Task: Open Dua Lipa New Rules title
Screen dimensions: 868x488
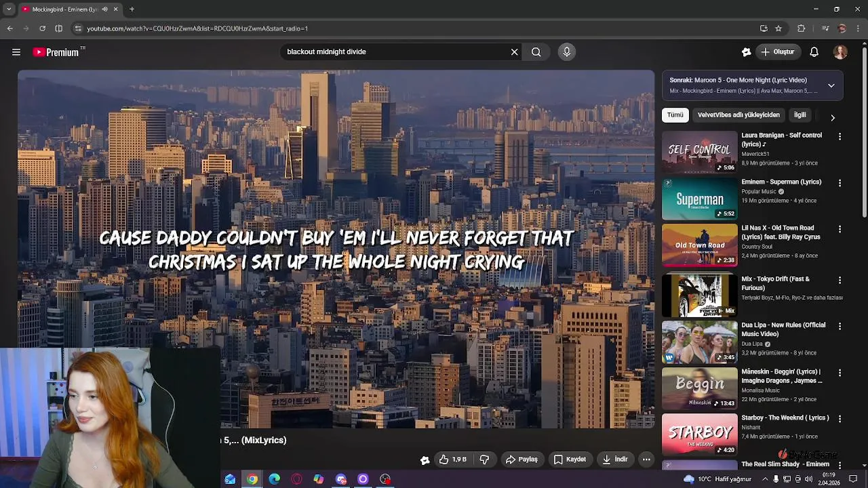Action: coord(783,329)
